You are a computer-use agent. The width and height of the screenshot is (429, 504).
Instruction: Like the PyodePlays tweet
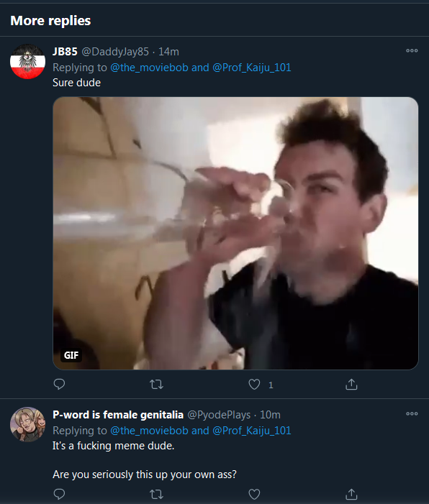[254, 494]
